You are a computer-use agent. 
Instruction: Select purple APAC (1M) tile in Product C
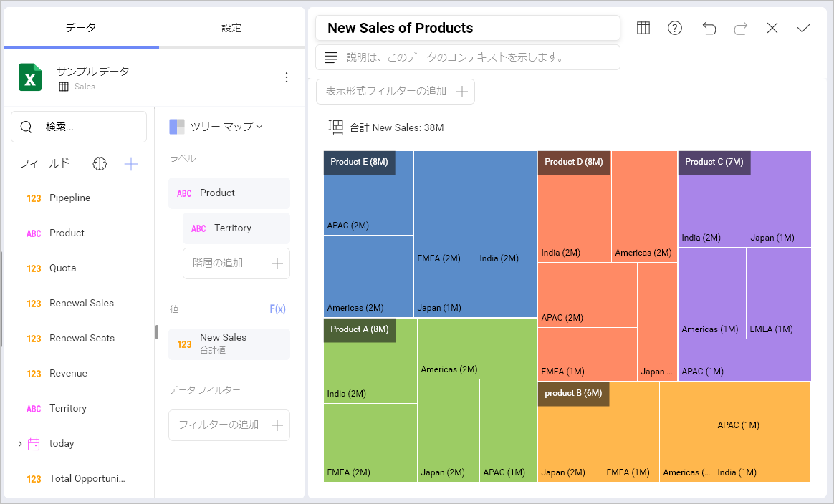pyautogui.click(x=744, y=360)
